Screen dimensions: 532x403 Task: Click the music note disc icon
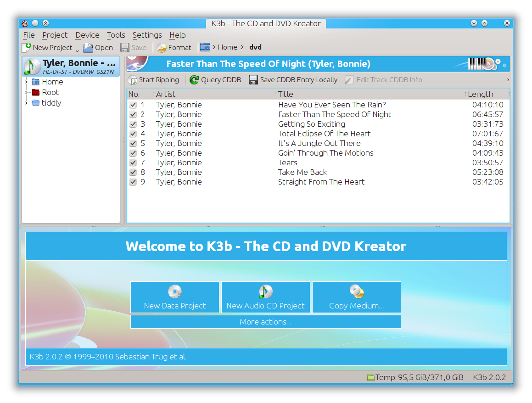pyautogui.click(x=266, y=291)
